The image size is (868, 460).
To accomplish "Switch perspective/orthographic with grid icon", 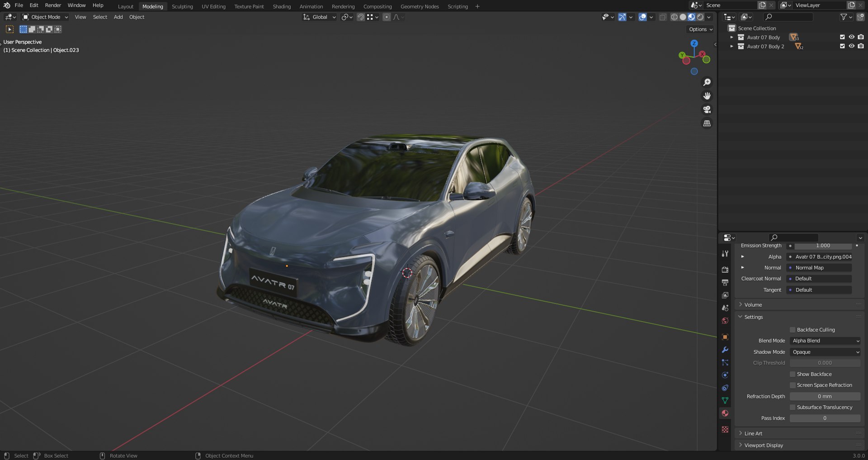I will 707,123.
